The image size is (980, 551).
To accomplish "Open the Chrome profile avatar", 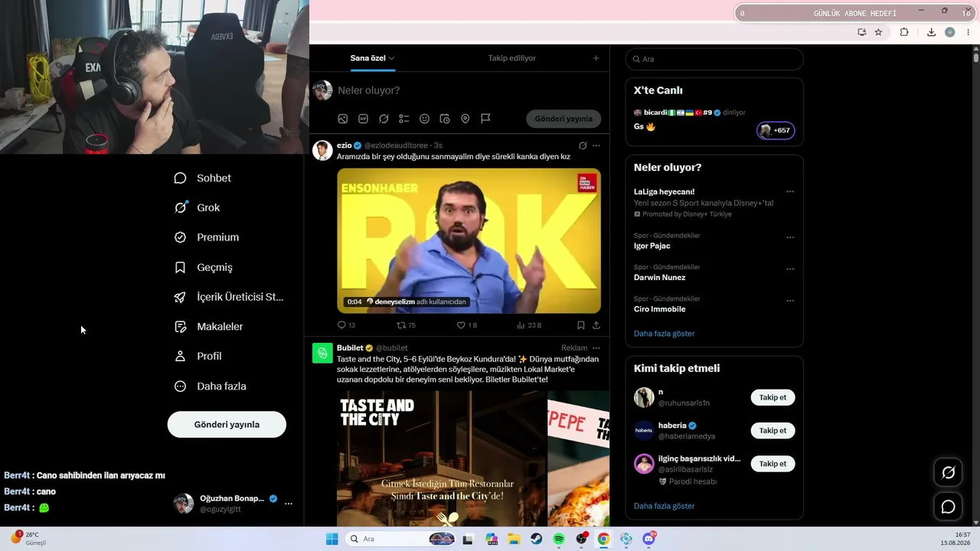I will [x=950, y=32].
